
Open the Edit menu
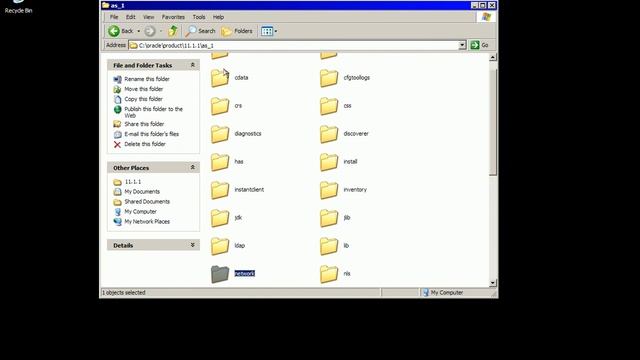tap(131, 17)
